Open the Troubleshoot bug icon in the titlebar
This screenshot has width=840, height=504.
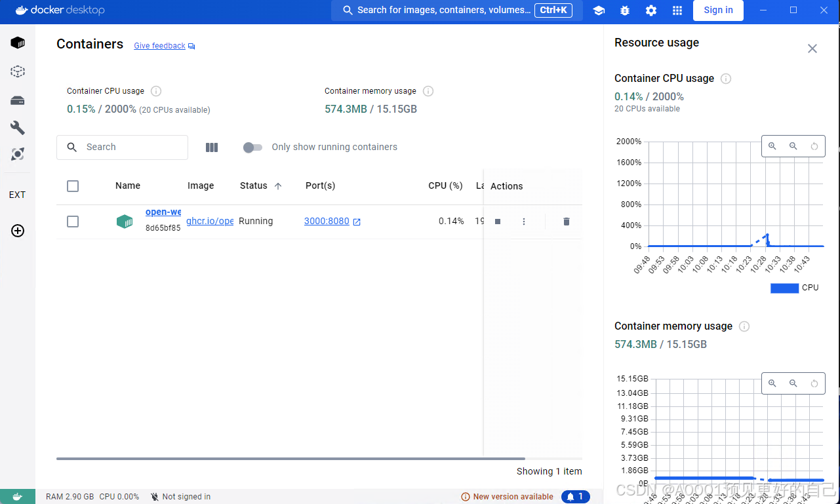pos(624,10)
